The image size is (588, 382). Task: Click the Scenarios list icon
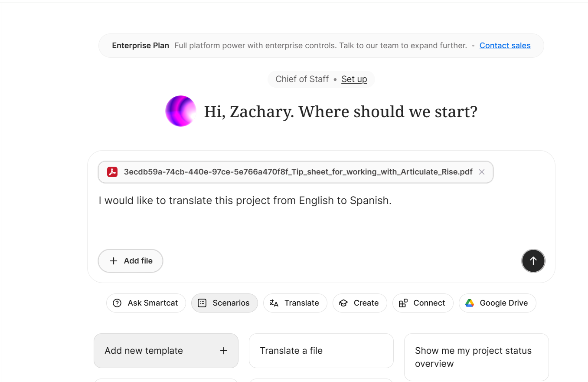point(202,303)
